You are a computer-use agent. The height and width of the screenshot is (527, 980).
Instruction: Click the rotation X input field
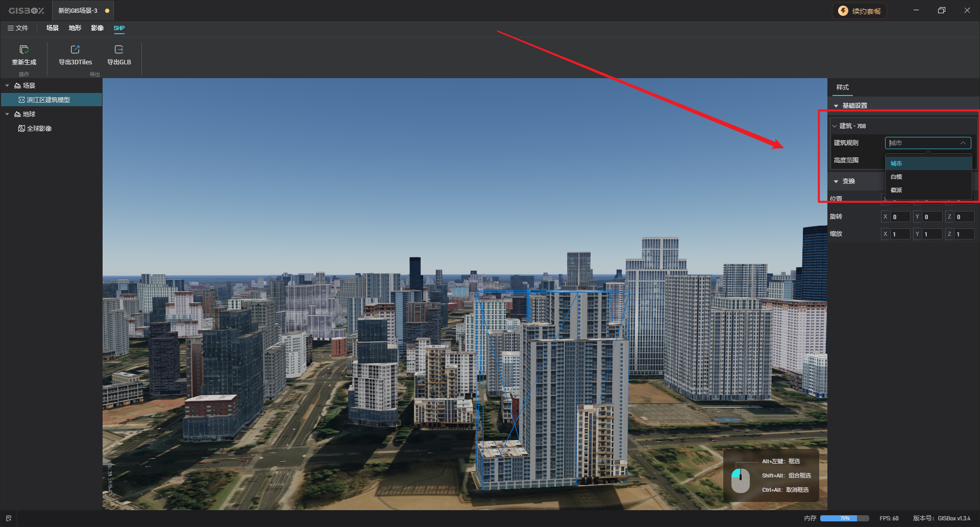click(x=900, y=216)
